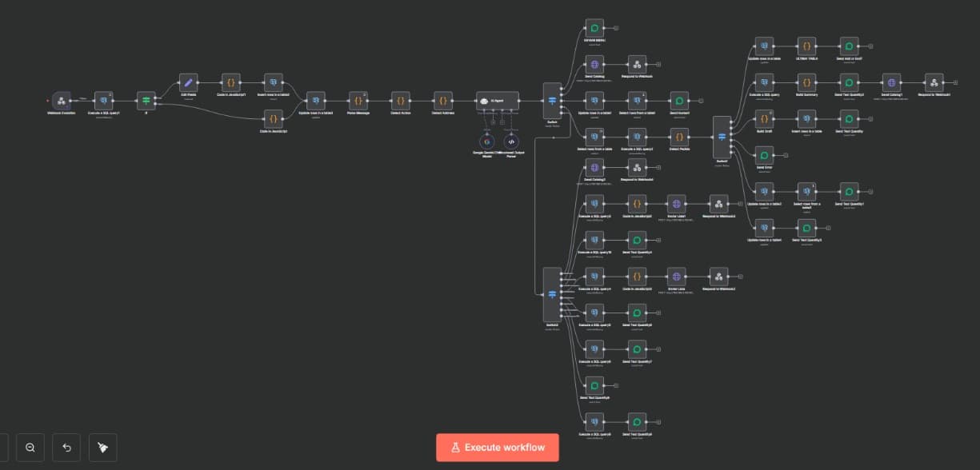Click the plus handle after Send Error
This screenshot has width=980, height=470.
pyautogui.click(x=786, y=155)
